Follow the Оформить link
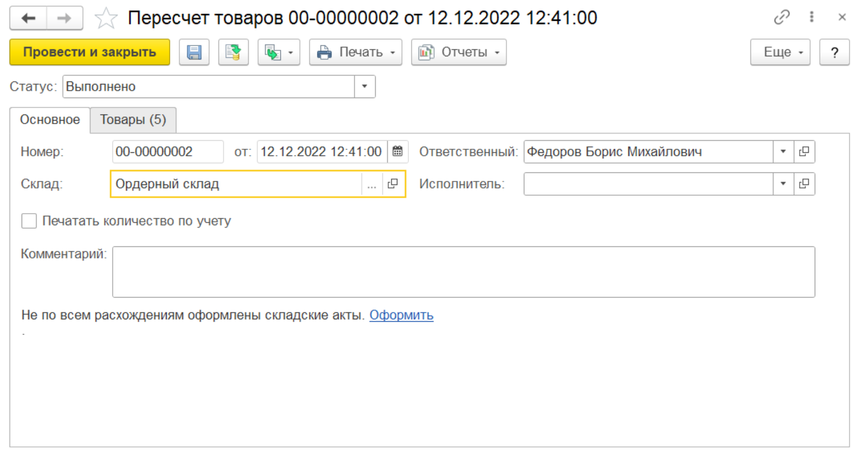The width and height of the screenshot is (868, 459). 401,315
